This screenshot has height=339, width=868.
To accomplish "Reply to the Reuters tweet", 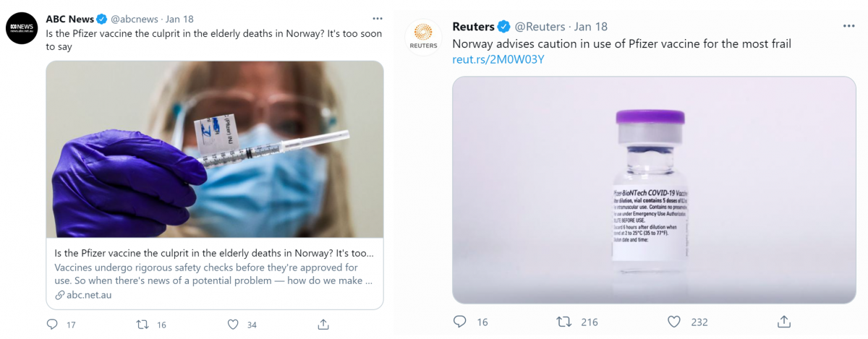I will tap(459, 321).
